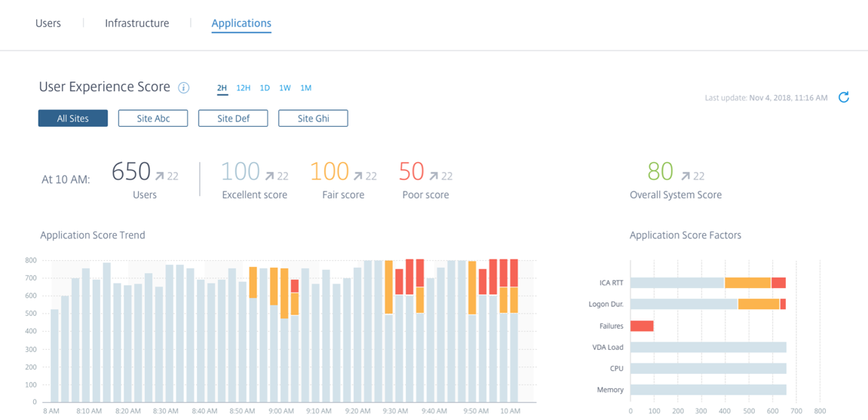Filter by Site Abc
The width and height of the screenshot is (868, 420).
coord(153,118)
